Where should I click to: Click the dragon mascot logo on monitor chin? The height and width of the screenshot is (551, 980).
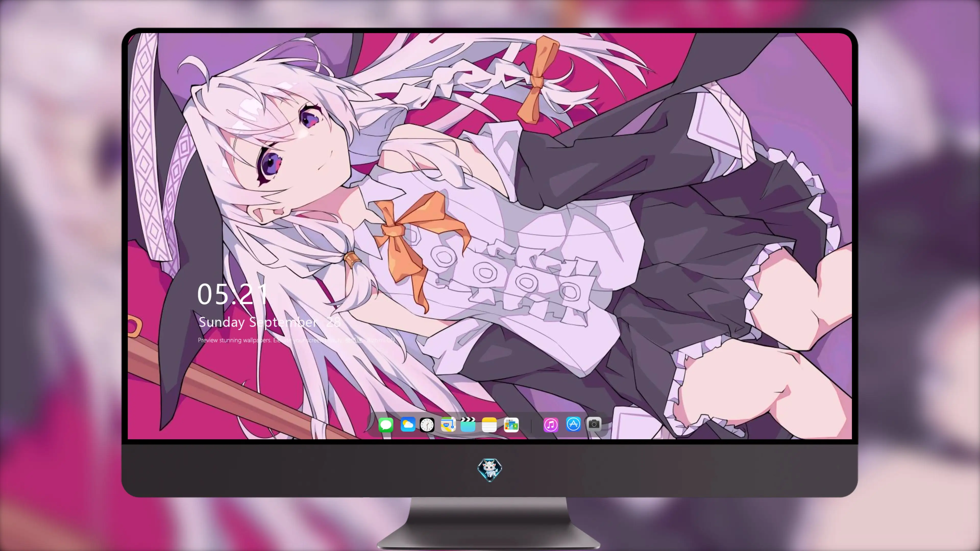point(490,470)
